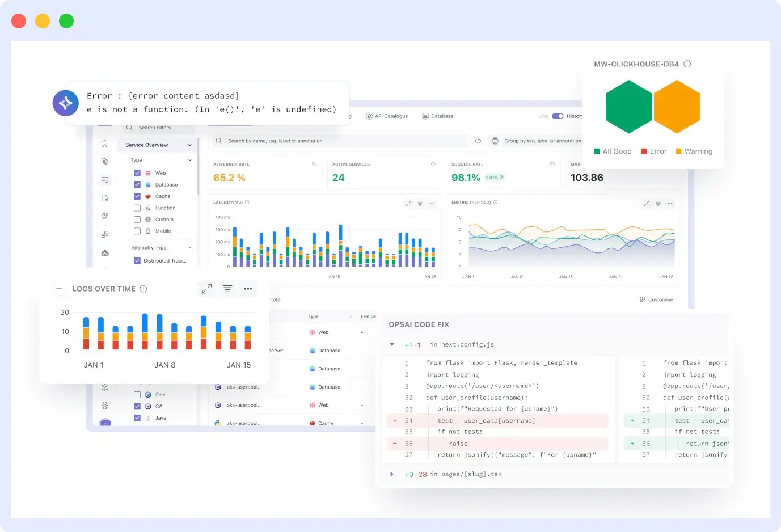
Task: Collapse the Service Overview filter section
Action: point(189,145)
